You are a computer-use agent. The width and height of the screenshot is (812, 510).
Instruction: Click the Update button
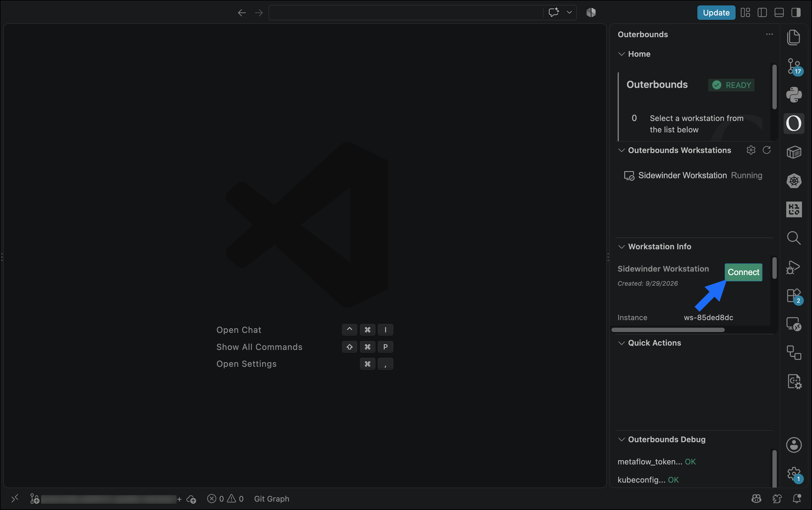[716, 13]
